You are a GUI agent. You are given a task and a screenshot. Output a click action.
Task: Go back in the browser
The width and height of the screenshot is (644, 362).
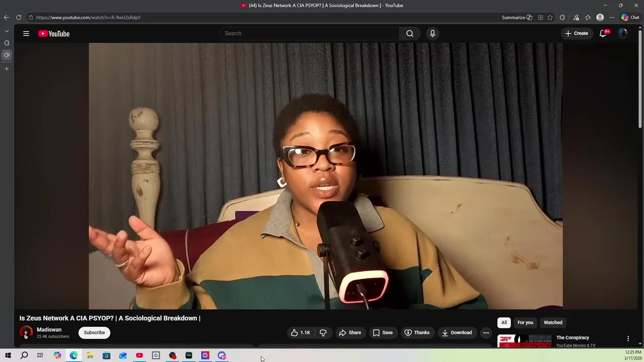(x=7, y=18)
